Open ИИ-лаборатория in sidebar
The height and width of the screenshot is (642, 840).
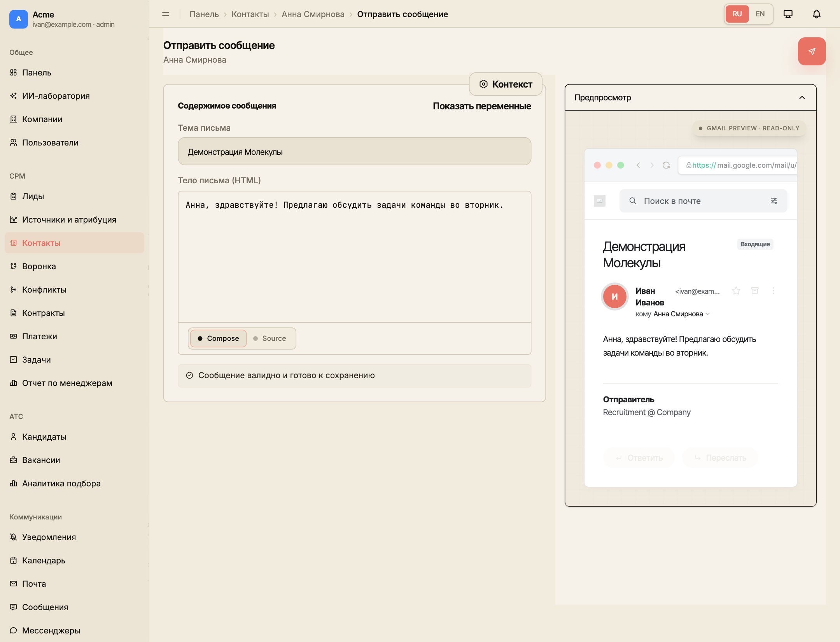point(74,96)
